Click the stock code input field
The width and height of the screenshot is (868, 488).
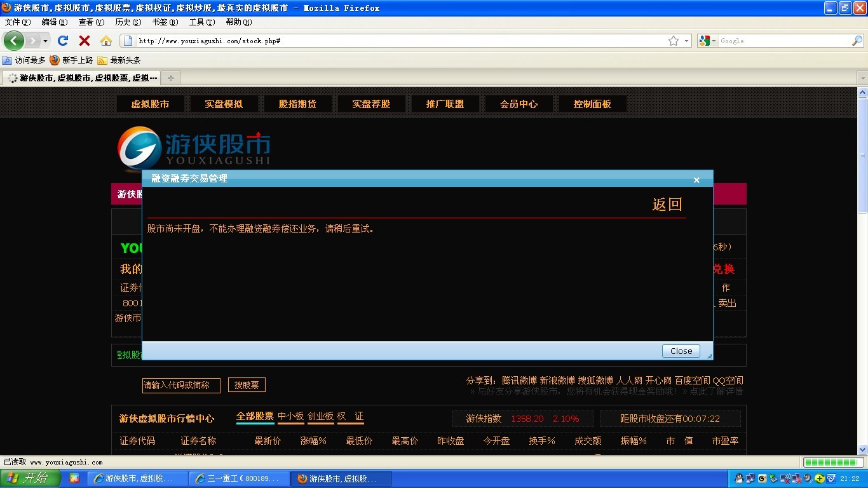(181, 385)
